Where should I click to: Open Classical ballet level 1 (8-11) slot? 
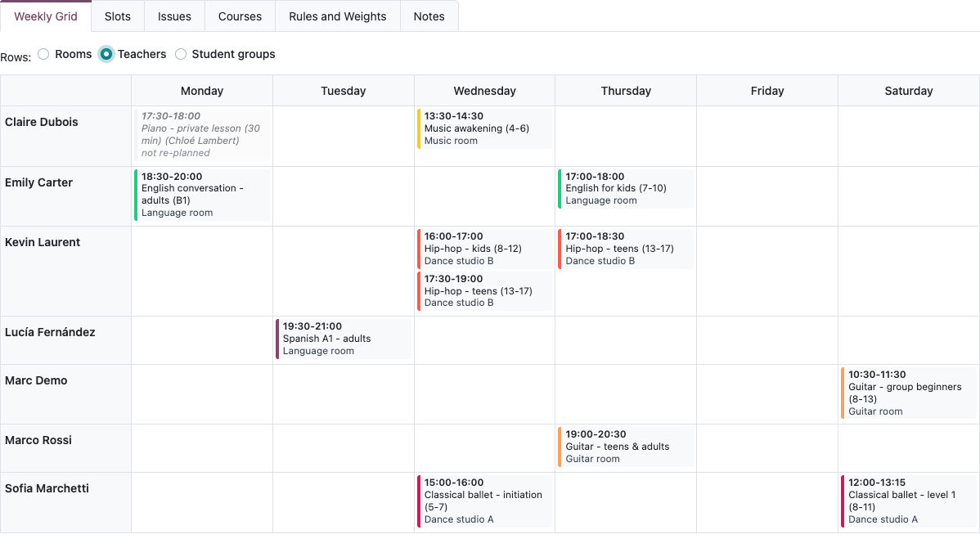909,501
